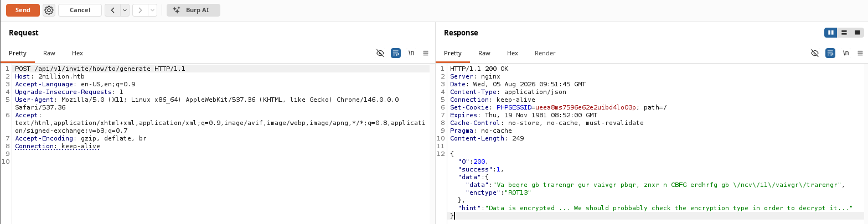Switch to the Request Raw tab
868x224 pixels.
point(49,53)
